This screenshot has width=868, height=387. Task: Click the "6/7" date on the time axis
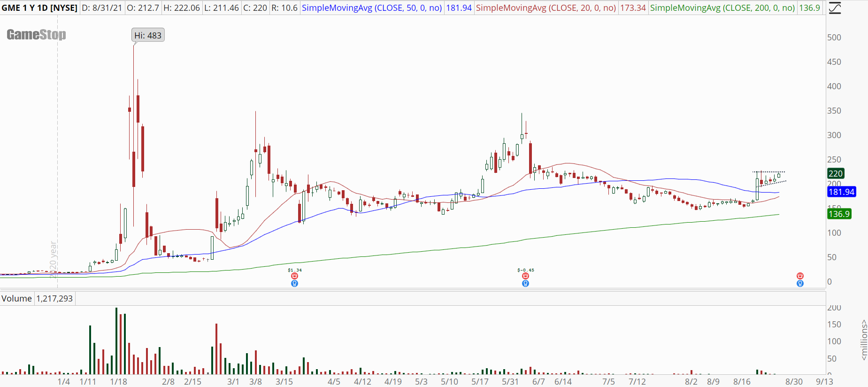pyautogui.click(x=538, y=382)
